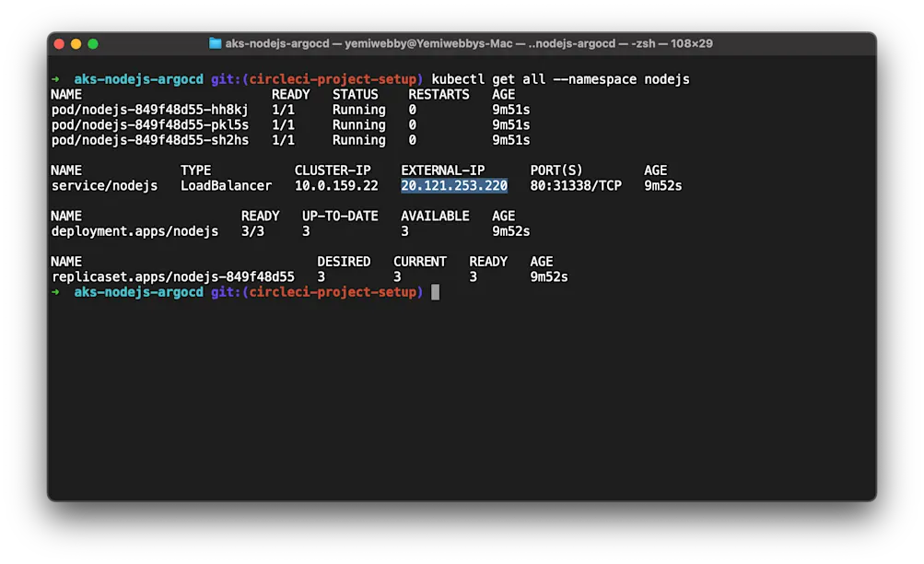This screenshot has width=924, height=564.
Task: Select the RESTARTS column header
Action: [x=440, y=94]
